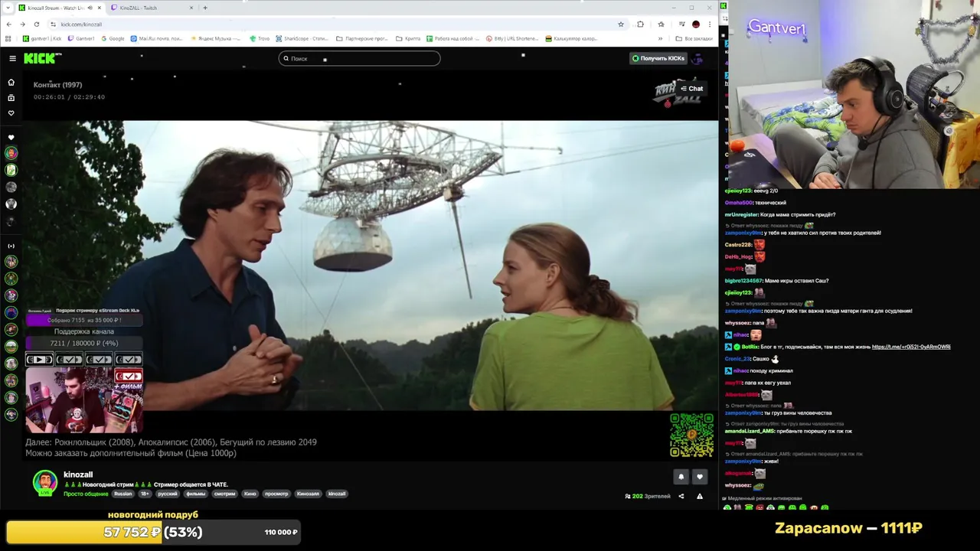Open Browse icon below Home in sidebar

(11, 98)
